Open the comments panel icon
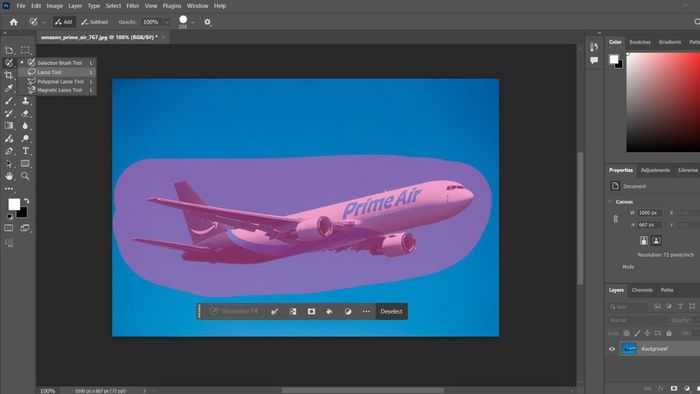Image resolution: width=700 pixels, height=394 pixels. [594, 60]
